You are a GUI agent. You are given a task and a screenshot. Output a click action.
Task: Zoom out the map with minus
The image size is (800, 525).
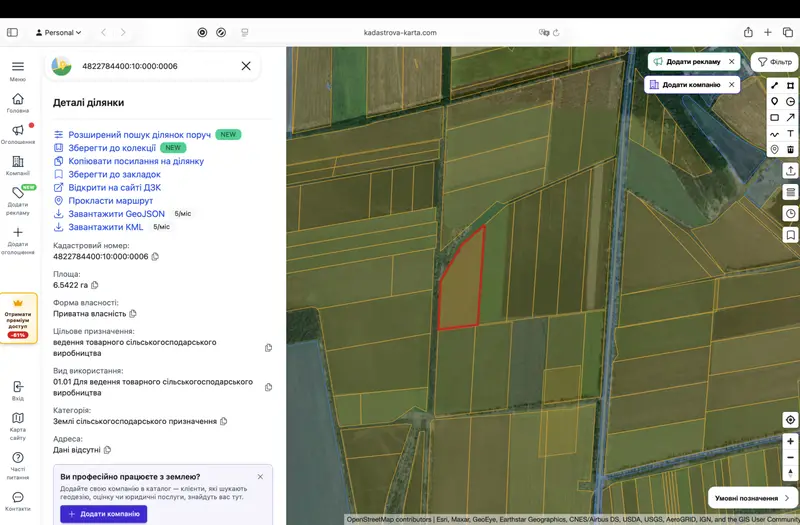(x=790, y=458)
